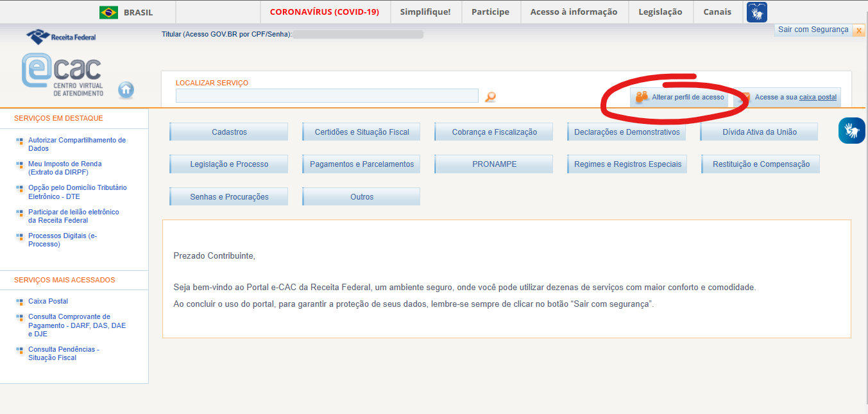
Task: Open Declarações e Demonstrativos menu
Action: point(627,132)
